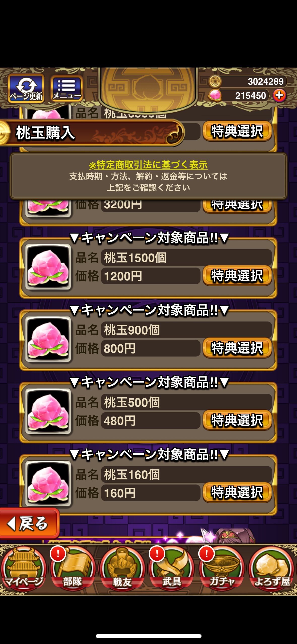Open the 部隊 flag icon
The width and height of the screenshot is (297, 644).
coord(73,569)
